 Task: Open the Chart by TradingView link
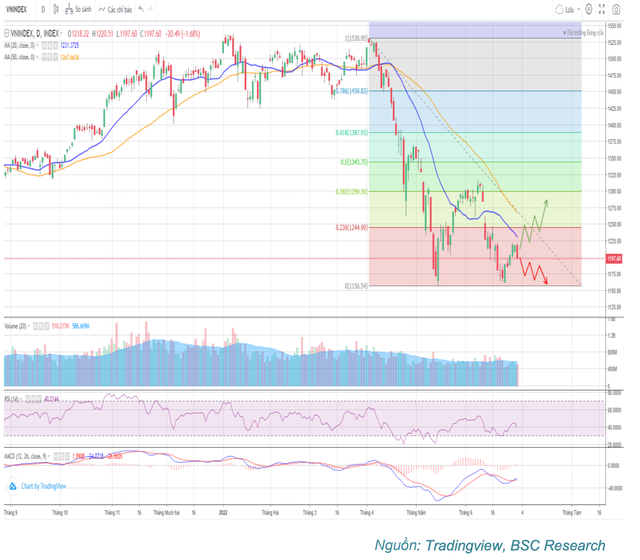(x=44, y=486)
